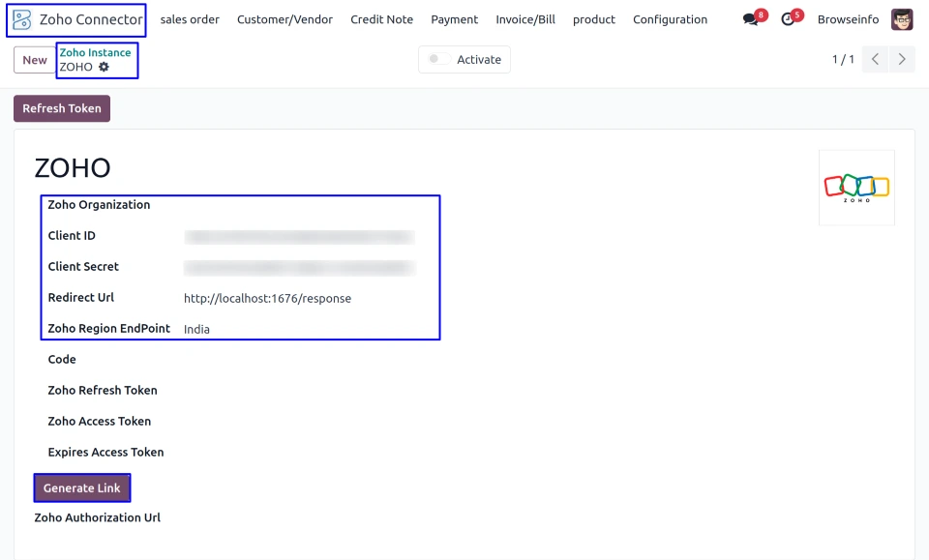Create a New record
This screenshot has height=560, width=929.
(x=35, y=60)
